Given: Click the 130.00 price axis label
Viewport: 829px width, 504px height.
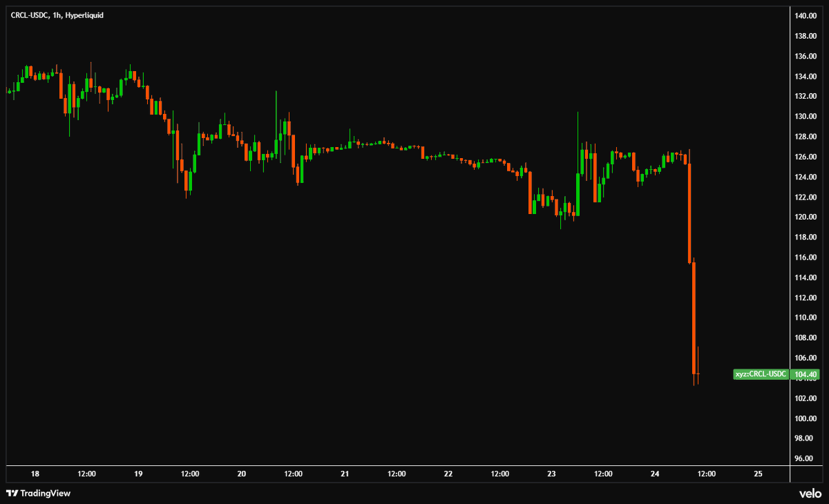Looking at the screenshot, I should [806, 117].
